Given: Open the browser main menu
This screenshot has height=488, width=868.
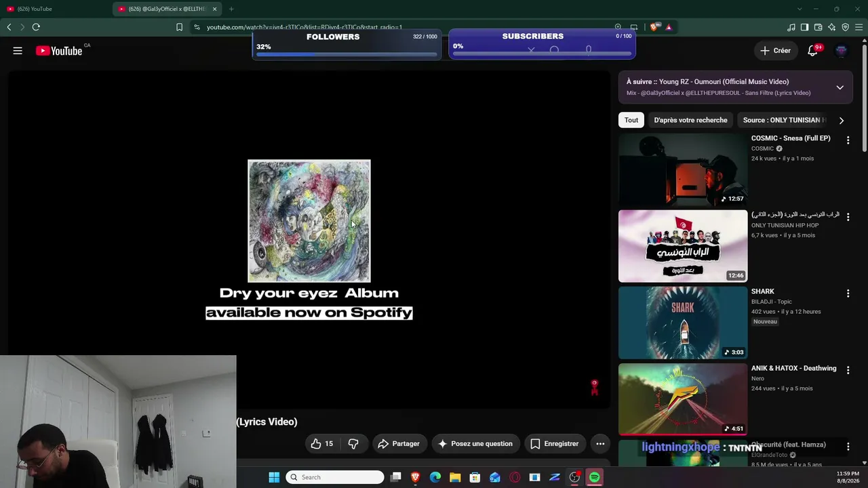Looking at the screenshot, I should point(859,27).
